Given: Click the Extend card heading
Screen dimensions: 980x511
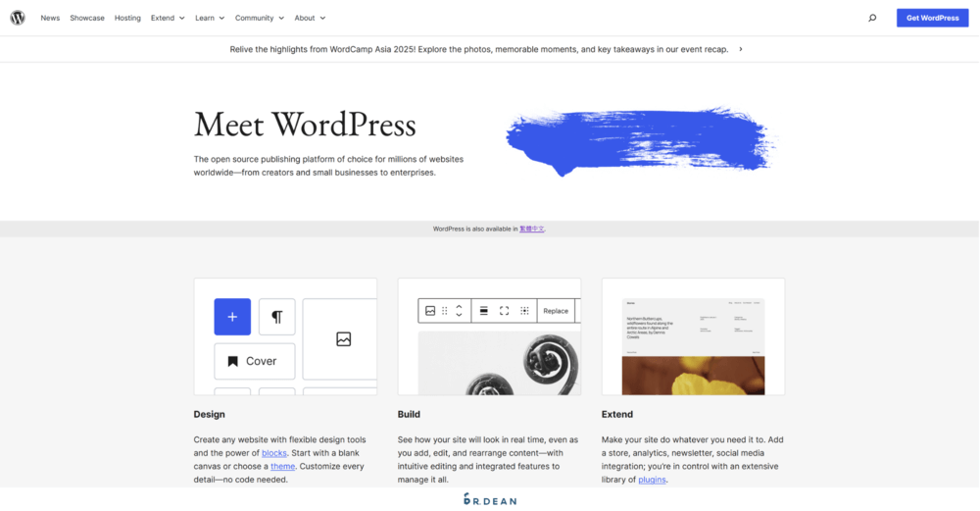Looking at the screenshot, I should point(616,414).
